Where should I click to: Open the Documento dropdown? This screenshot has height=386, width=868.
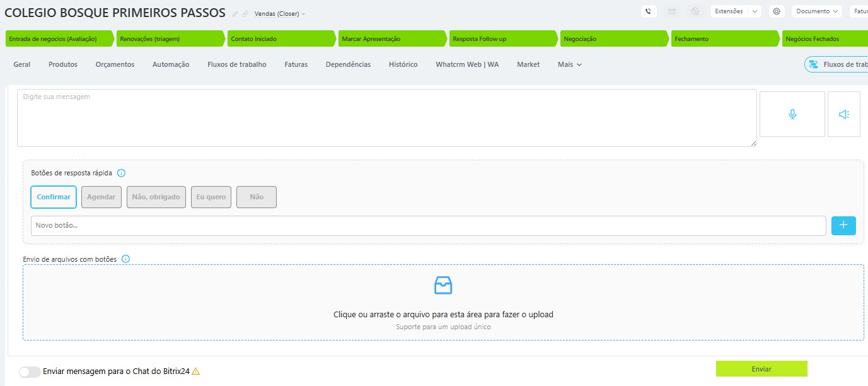tap(817, 11)
